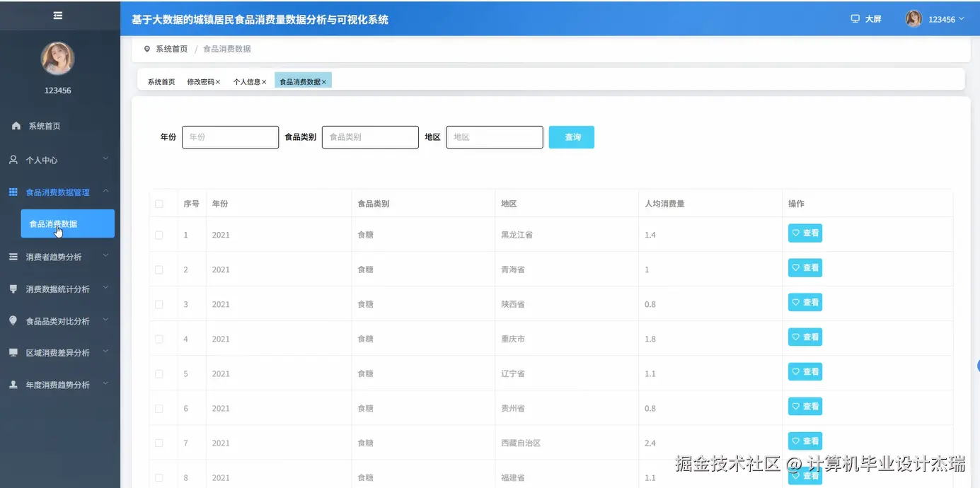980x488 pixels.
Task: Collapse the 食品消费数据管理 menu chevron
Action: 106,191
